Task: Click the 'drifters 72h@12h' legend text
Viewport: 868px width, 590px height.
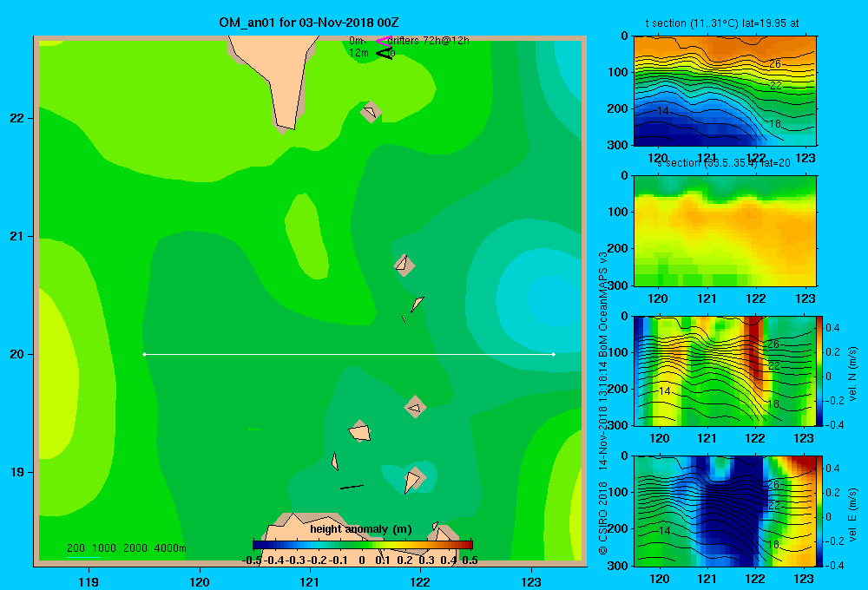Action: (429, 41)
